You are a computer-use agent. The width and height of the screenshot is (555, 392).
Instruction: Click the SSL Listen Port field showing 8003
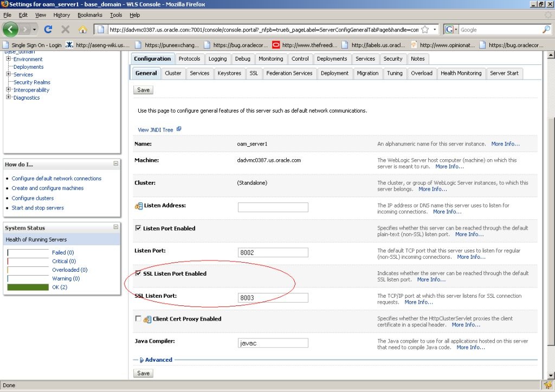coord(273,298)
